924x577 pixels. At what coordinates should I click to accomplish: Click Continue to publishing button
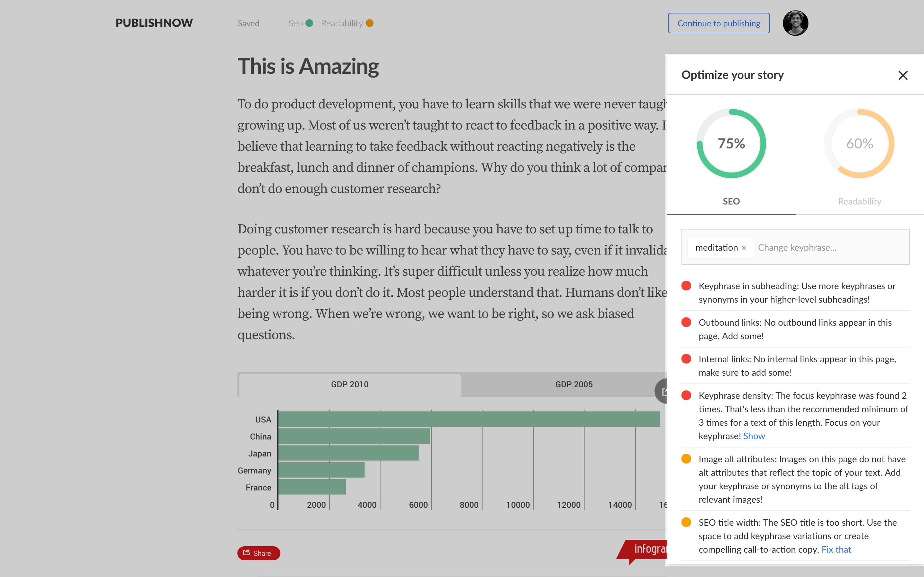(x=718, y=23)
